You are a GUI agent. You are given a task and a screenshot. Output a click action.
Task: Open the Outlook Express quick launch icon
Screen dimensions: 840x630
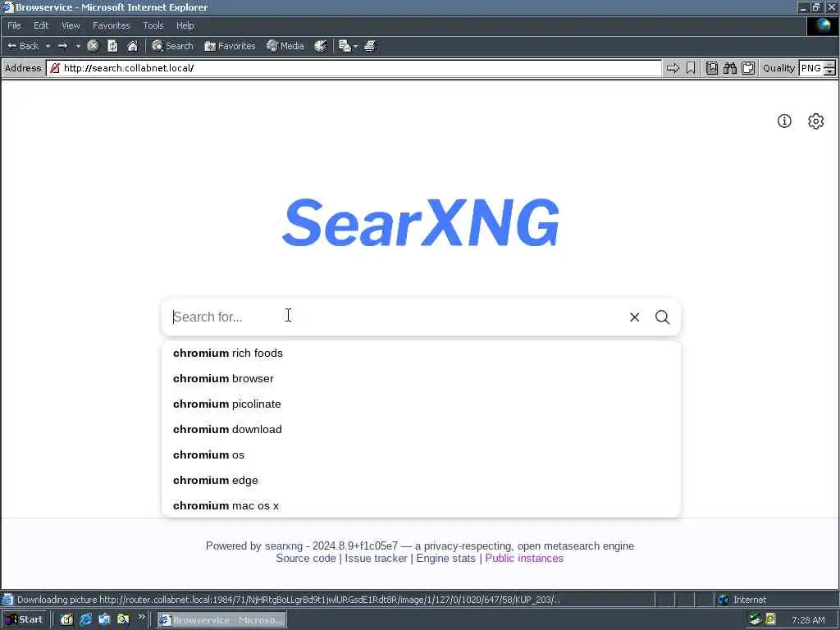pos(104,620)
